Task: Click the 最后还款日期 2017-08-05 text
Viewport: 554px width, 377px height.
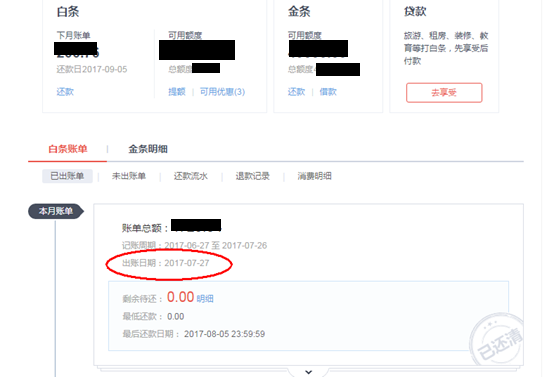Action: (x=194, y=334)
